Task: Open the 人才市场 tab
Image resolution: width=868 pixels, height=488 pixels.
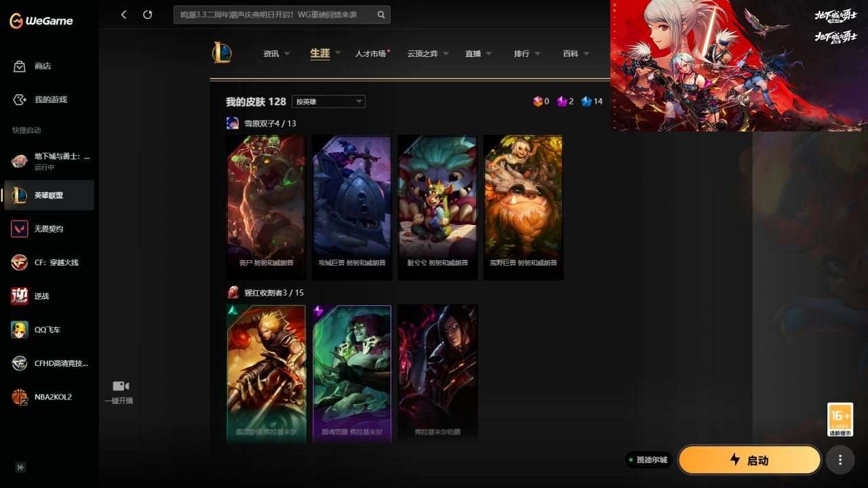Action: point(371,54)
